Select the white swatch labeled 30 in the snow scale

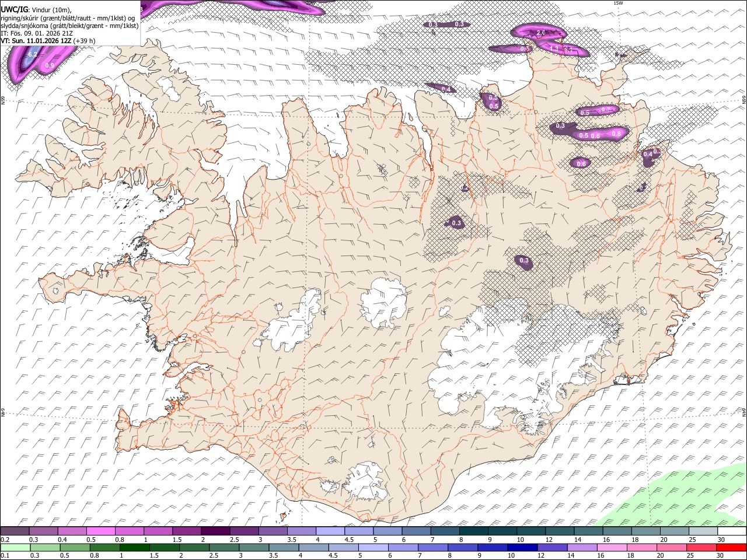pyautogui.click(x=732, y=531)
